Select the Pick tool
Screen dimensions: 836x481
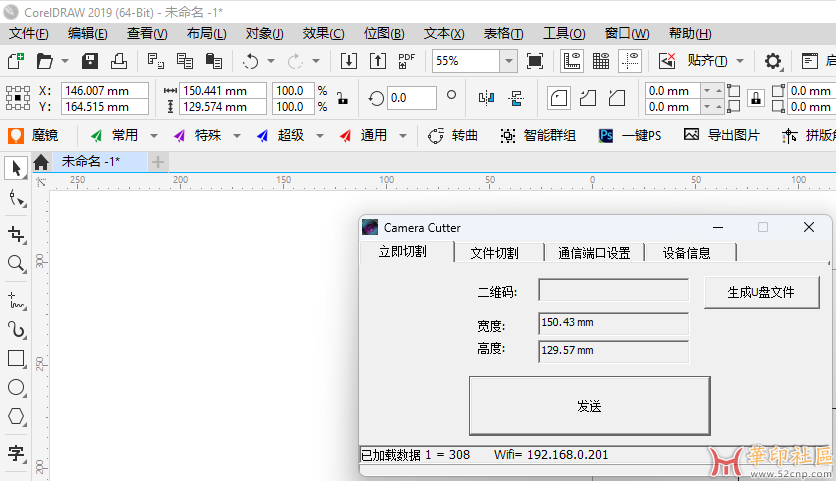(x=16, y=169)
